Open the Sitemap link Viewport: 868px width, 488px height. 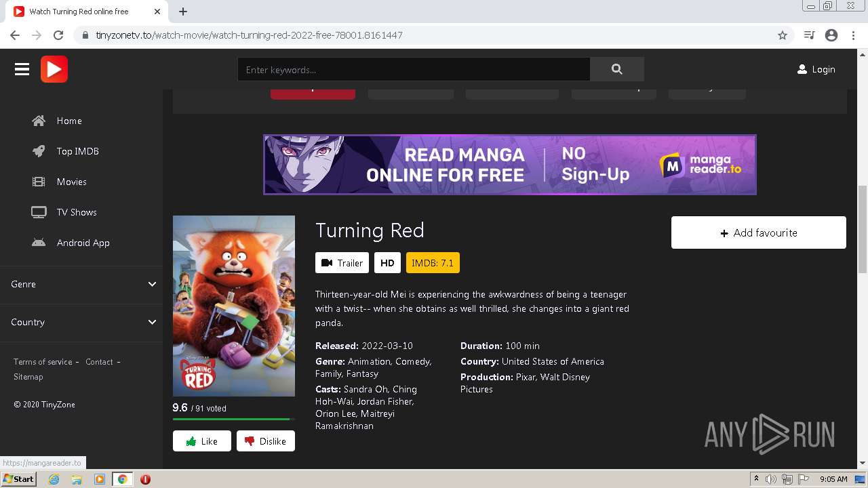(28, 377)
